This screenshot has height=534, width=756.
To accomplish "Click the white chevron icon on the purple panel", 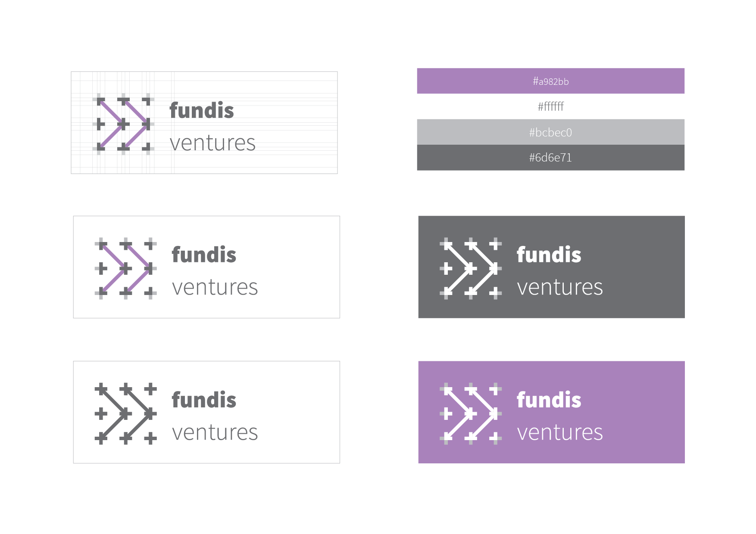I will (471, 413).
